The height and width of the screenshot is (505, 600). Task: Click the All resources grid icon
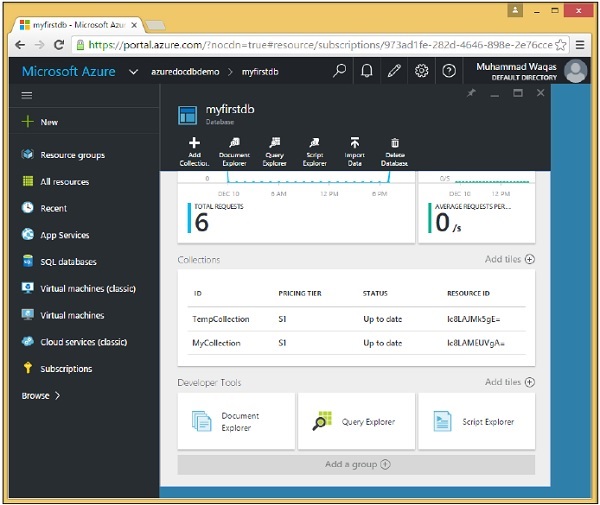click(x=28, y=181)
